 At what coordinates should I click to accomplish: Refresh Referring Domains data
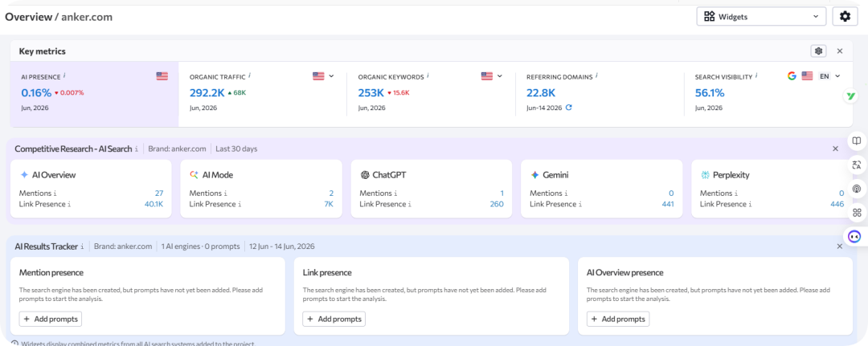coord(568,108)
